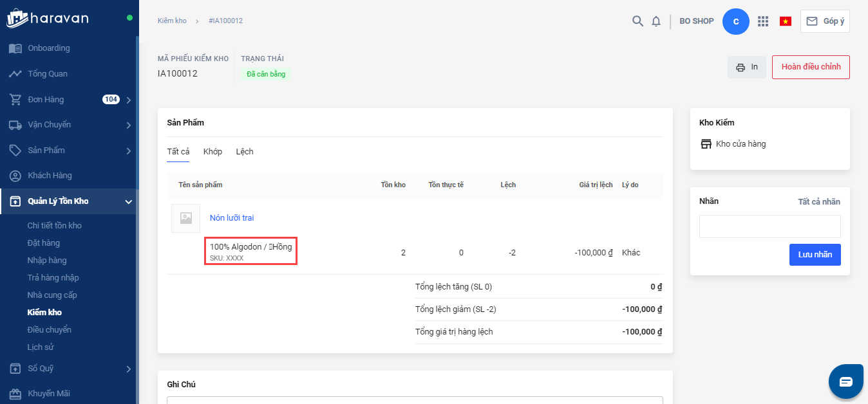Expand the Đơn Hàng menu

[x=128, y=100]
